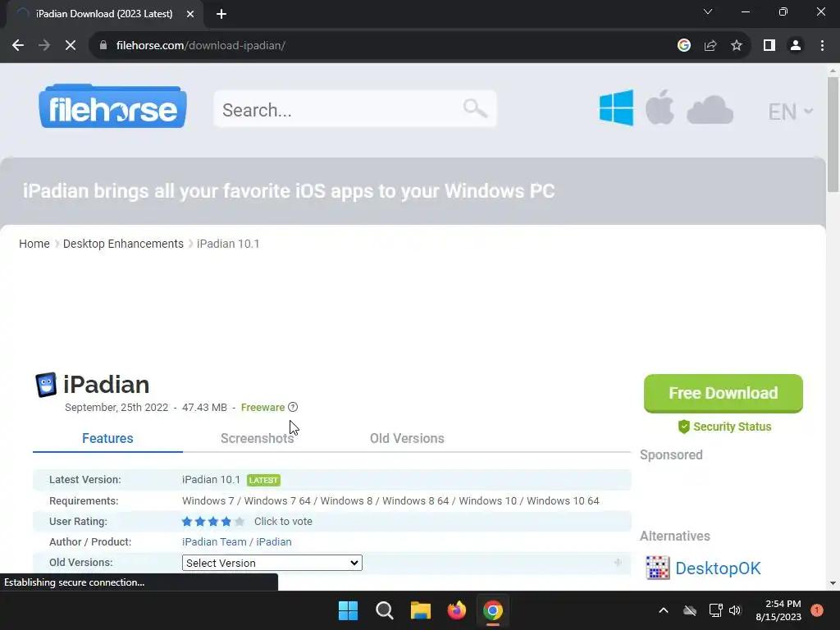Click the DesktopOK app icon
Viewport: 840px width, 630px height.
pos(657,568)
